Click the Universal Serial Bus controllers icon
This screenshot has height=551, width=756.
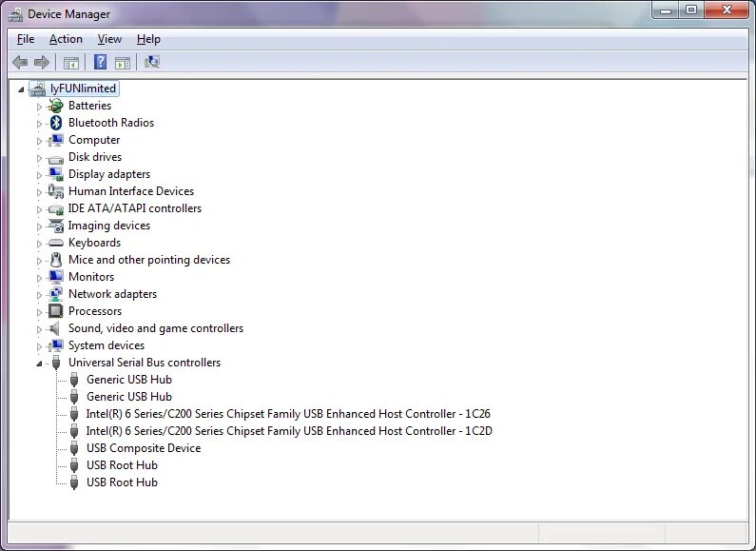[x=56, y=363]
